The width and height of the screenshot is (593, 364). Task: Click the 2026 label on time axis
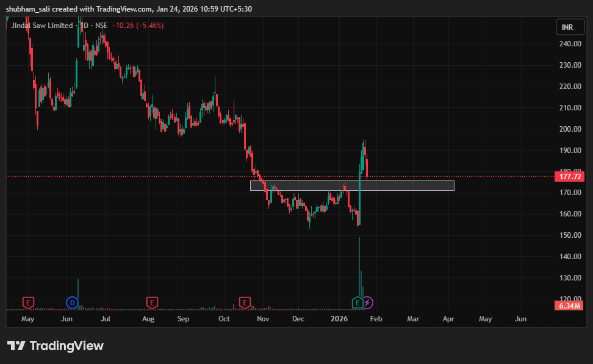coord(339,319)
